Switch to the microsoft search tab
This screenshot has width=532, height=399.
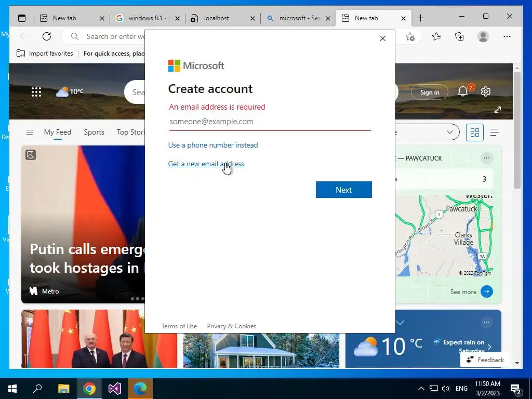(x=298, y=18)
